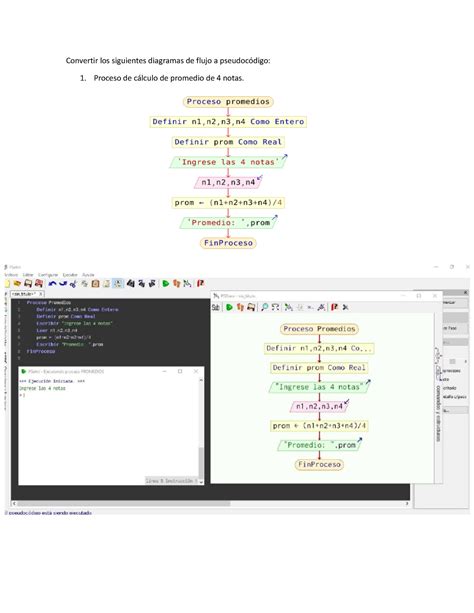Click the 'Primer Paso' button in right panel
This screenshot has height=613, width=474.
[x=454, y=328]
